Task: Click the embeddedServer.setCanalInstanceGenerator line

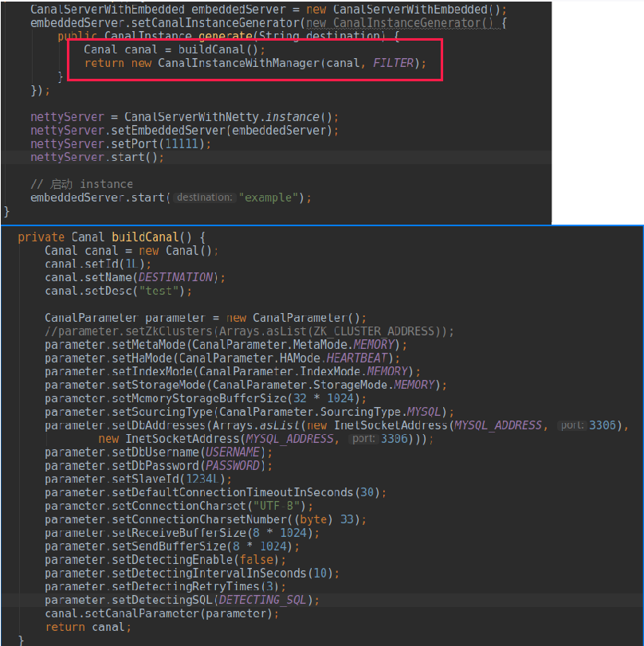Action: [x=269, y=22]
